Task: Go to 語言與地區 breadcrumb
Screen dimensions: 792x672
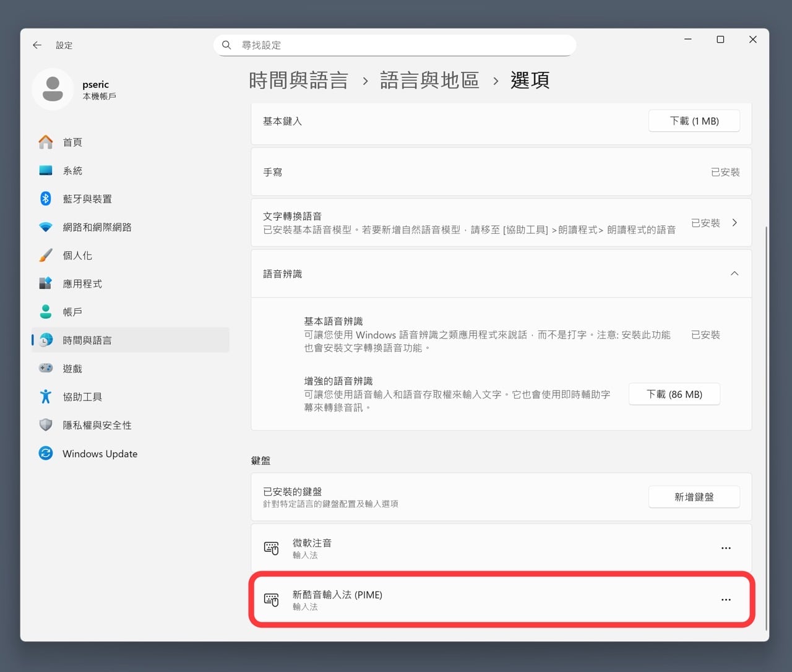Action: pos(429,80)
